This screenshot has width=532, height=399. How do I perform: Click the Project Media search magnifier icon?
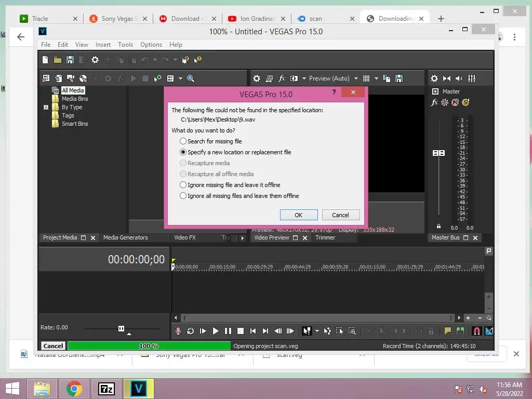click(191, 78)
